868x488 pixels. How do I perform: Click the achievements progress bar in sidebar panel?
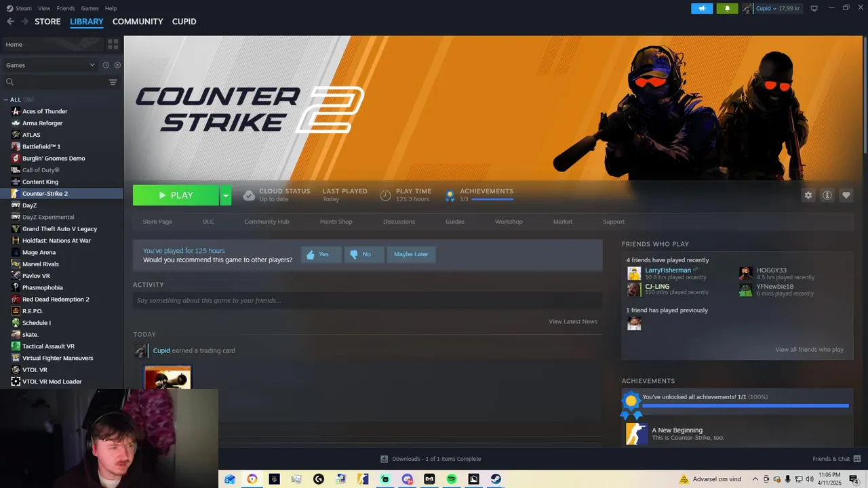(x=745, y=406)
